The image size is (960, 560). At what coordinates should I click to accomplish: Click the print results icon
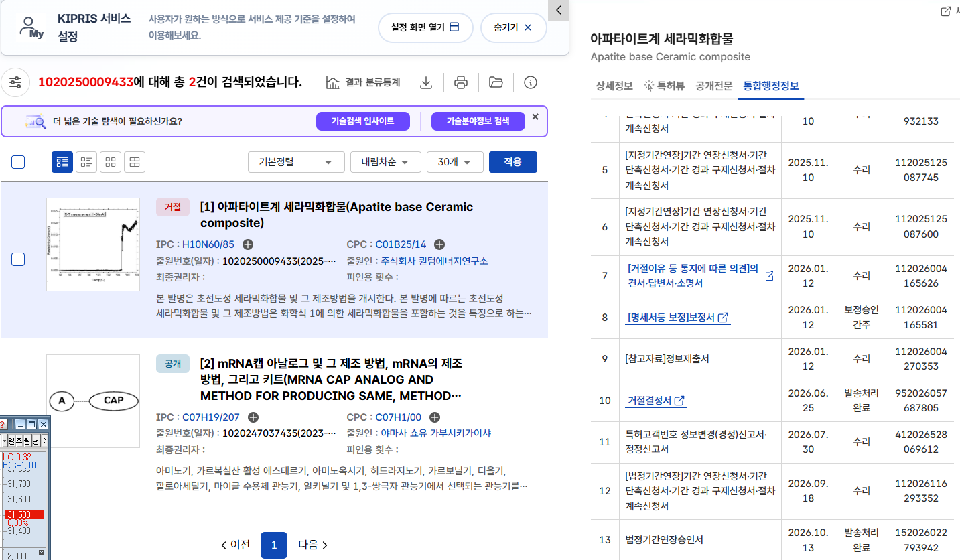coord(461,82)
